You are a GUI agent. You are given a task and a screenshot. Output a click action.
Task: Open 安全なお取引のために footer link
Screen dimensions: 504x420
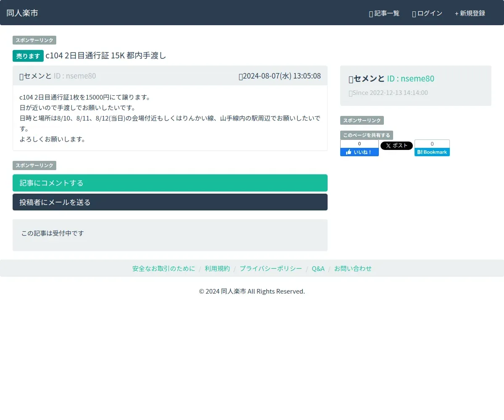click(164, 268)
